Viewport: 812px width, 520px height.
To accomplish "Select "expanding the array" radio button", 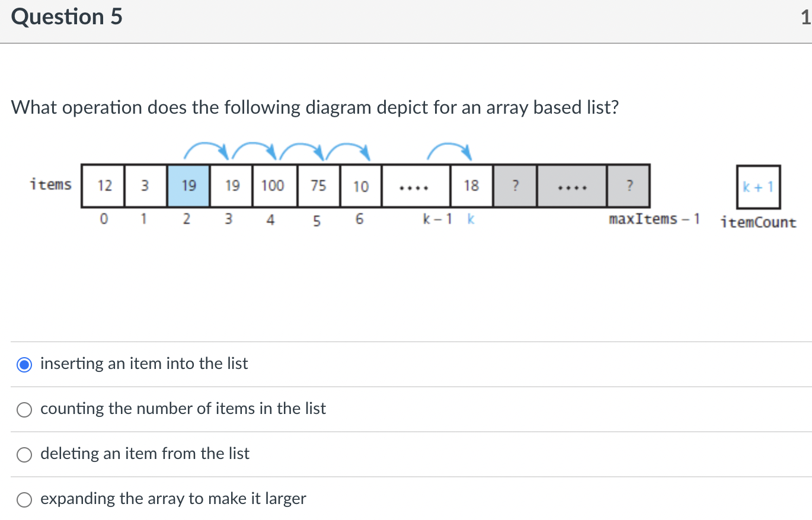I will pos(24,499).
